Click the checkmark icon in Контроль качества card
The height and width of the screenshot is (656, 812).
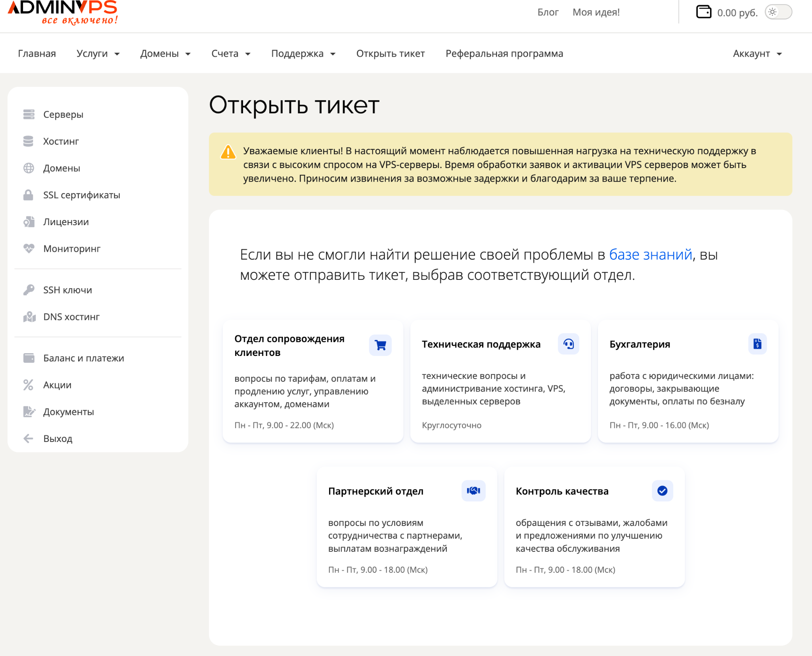662,491
